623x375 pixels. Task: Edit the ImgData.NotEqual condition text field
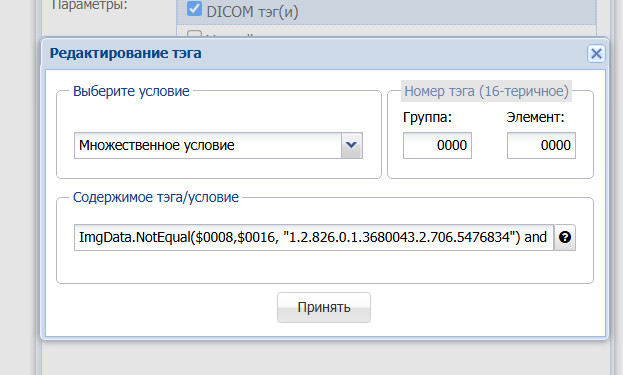(313, 237)
